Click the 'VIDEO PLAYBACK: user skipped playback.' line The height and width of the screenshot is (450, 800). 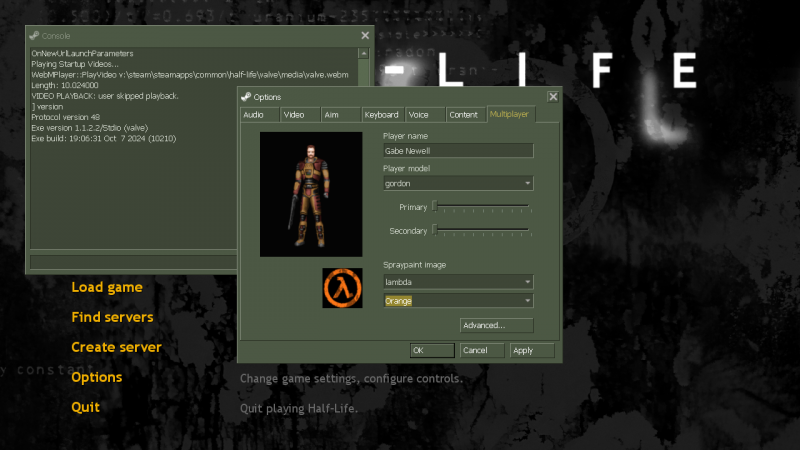click(x=105, y=96)
